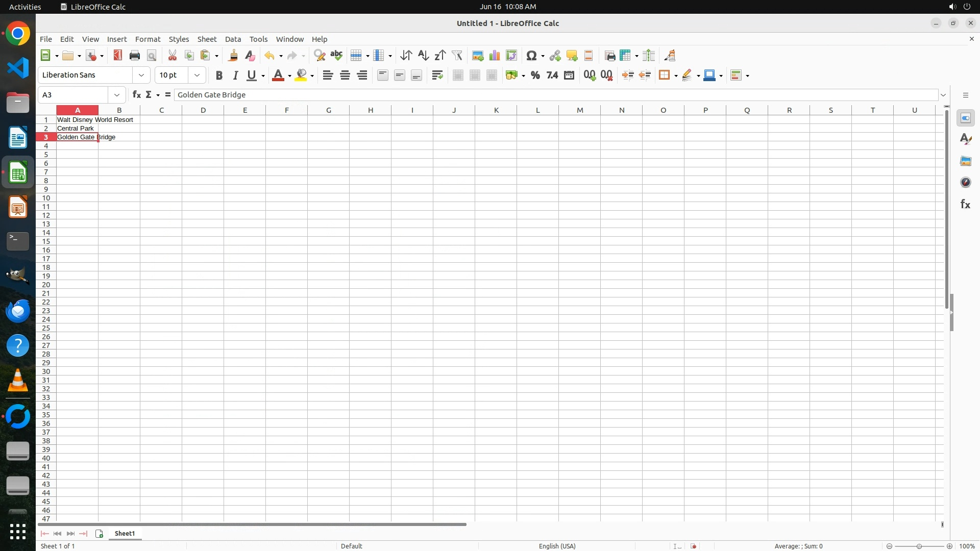This screenshot has height=551, width=980.
Task: Open the font size dropdown
Action: pyautogui.click(x=197, y=76)
